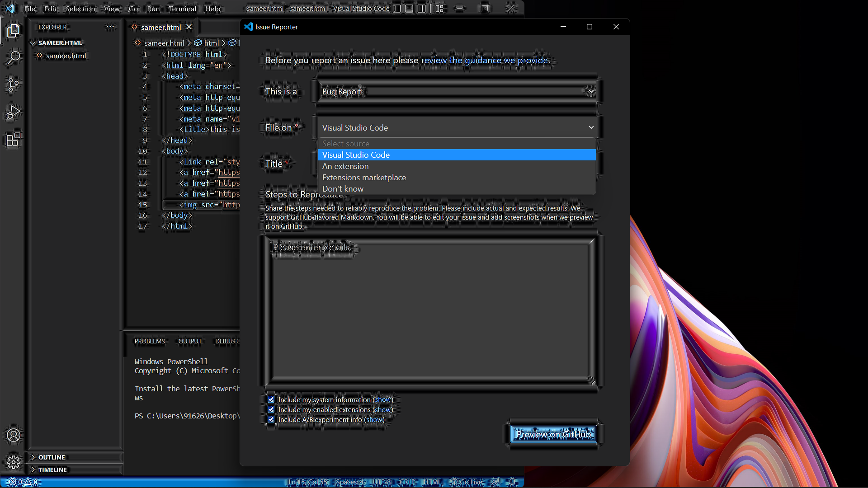Uncheck Include my system information
The image size is (868, 488).
click(271, 399)
